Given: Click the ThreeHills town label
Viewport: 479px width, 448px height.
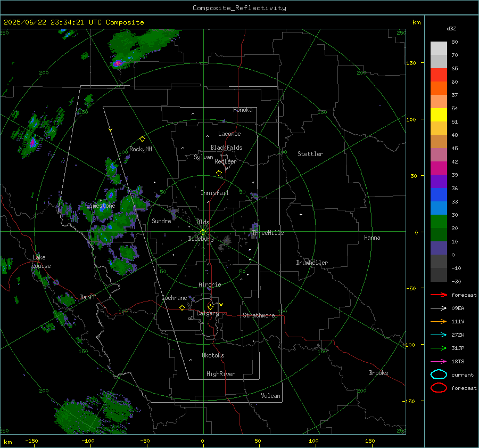Looking at the screenshot, I should pos(268,233).
